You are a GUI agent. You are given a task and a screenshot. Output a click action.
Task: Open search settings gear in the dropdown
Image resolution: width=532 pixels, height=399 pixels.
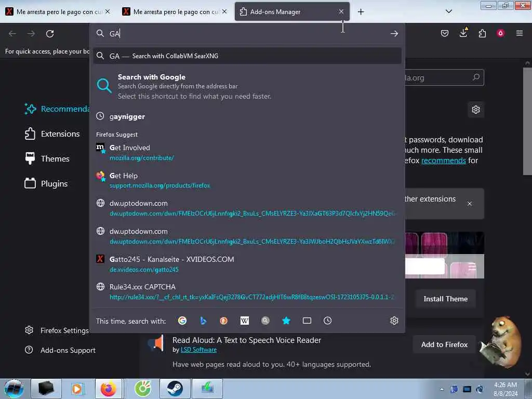394,321
